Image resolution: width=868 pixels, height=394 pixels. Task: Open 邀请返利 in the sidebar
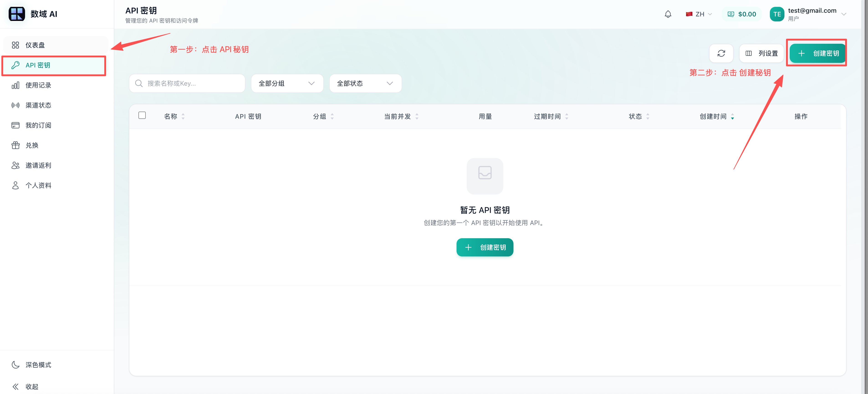(56, 166)
